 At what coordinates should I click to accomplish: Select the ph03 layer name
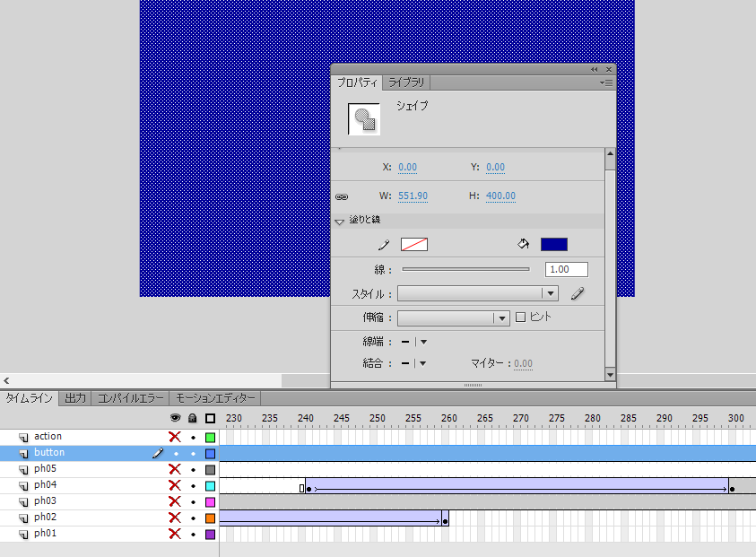[x=45, y=501]
